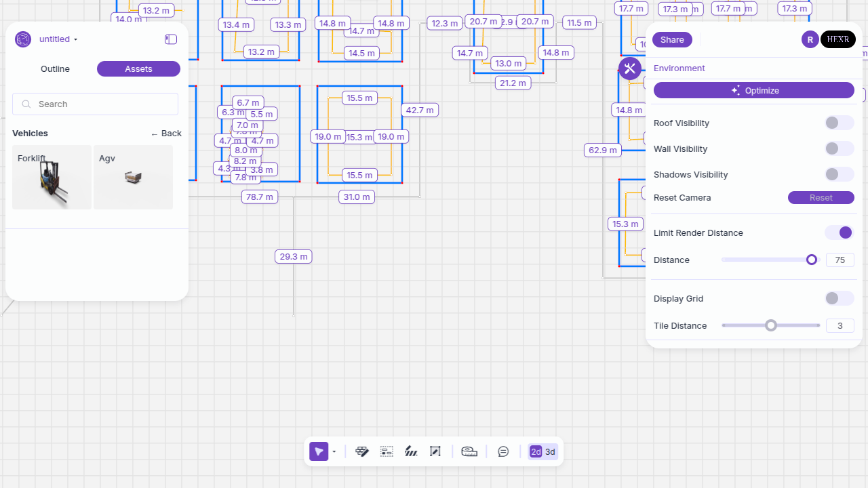
Task: Toggle Roof Visibility switch
Action: [x=839, y=123]
